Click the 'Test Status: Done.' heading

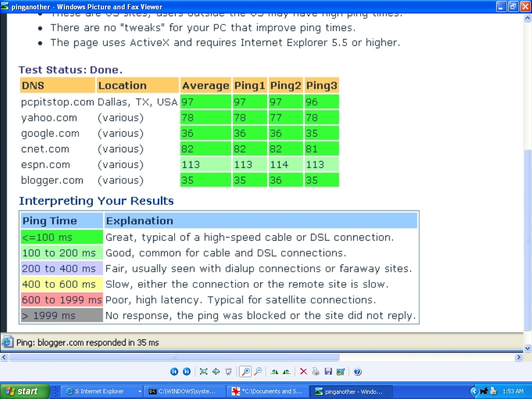(70, 70)
